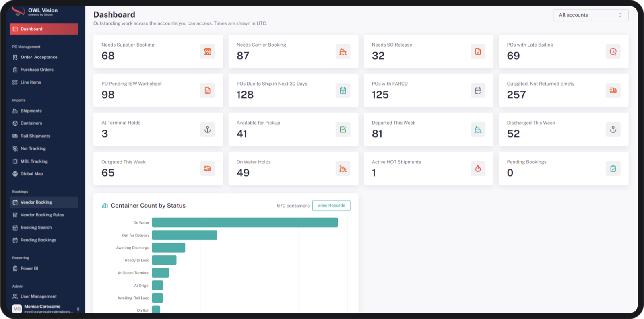Viewport: 644px width, 319px height.
Task: Expand Monica Caressimo user menu chevron
Action: click(78, 309)
